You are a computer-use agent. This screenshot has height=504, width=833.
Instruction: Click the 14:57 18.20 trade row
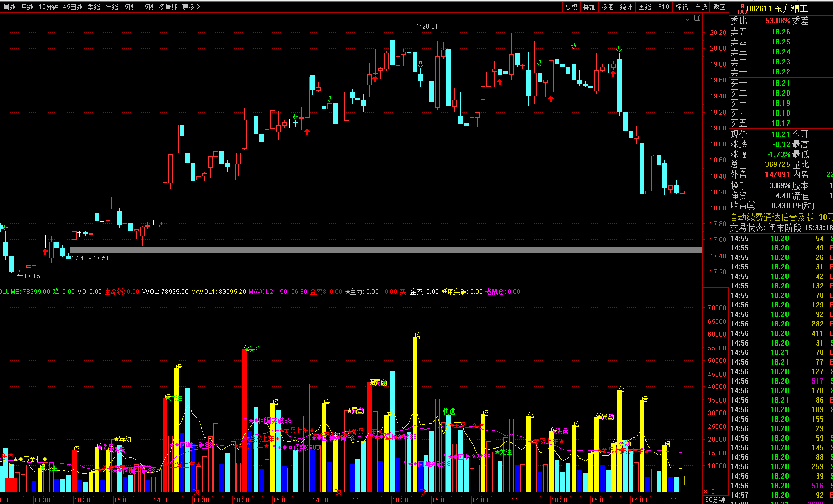pos(781,495)
